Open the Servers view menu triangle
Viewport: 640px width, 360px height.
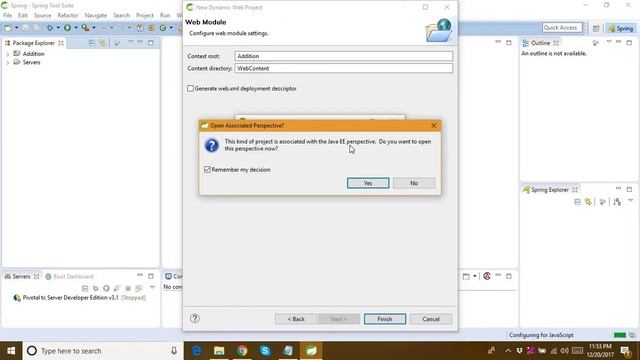click(152, 288)
